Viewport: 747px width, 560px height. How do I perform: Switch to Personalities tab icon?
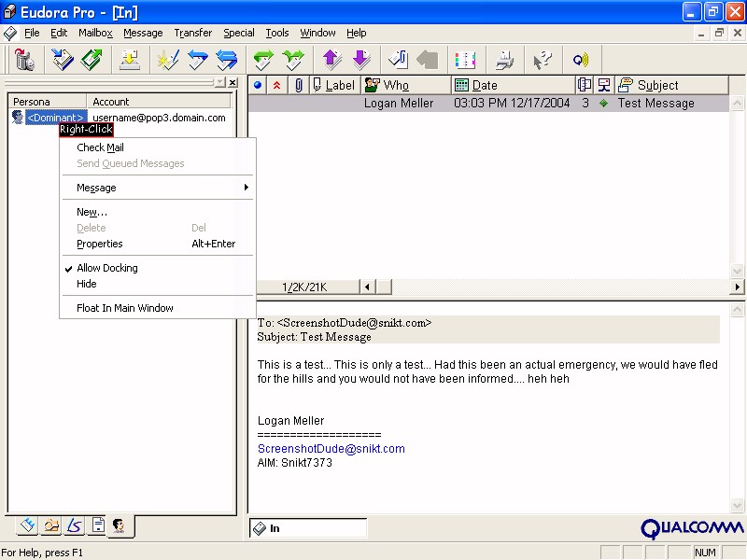pyautogui.click(x=120, y=525)
